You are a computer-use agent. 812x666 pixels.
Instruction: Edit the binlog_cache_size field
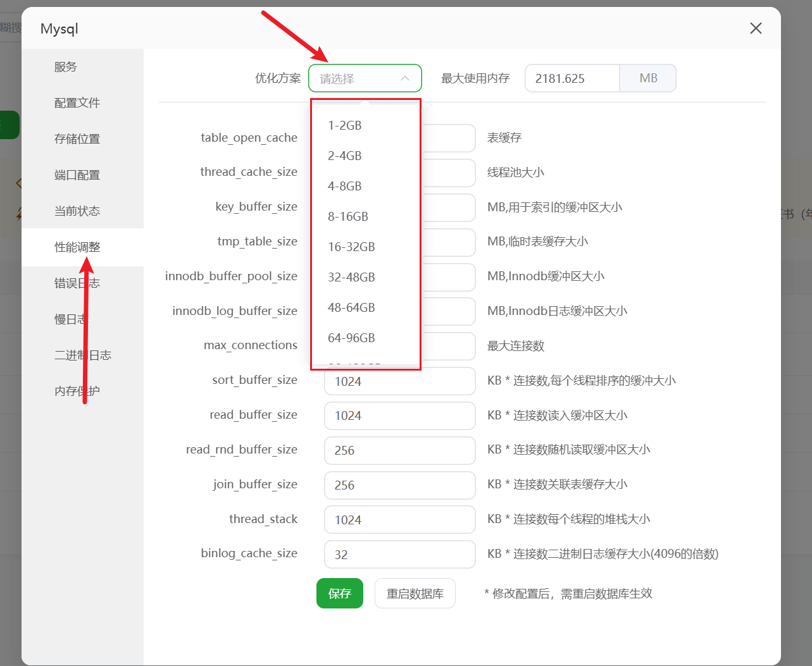399,555
